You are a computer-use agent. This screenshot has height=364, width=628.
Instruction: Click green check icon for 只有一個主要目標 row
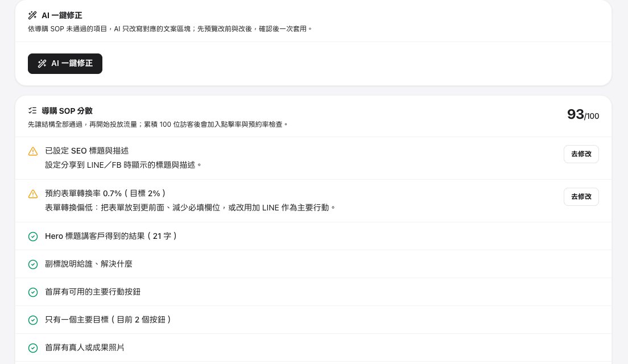(x=33, y=320)
